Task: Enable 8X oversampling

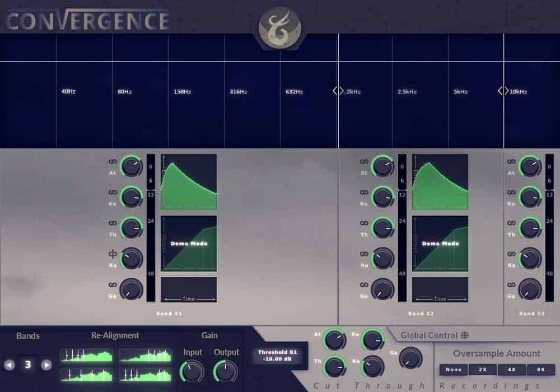Action: (x=540, y=370)
